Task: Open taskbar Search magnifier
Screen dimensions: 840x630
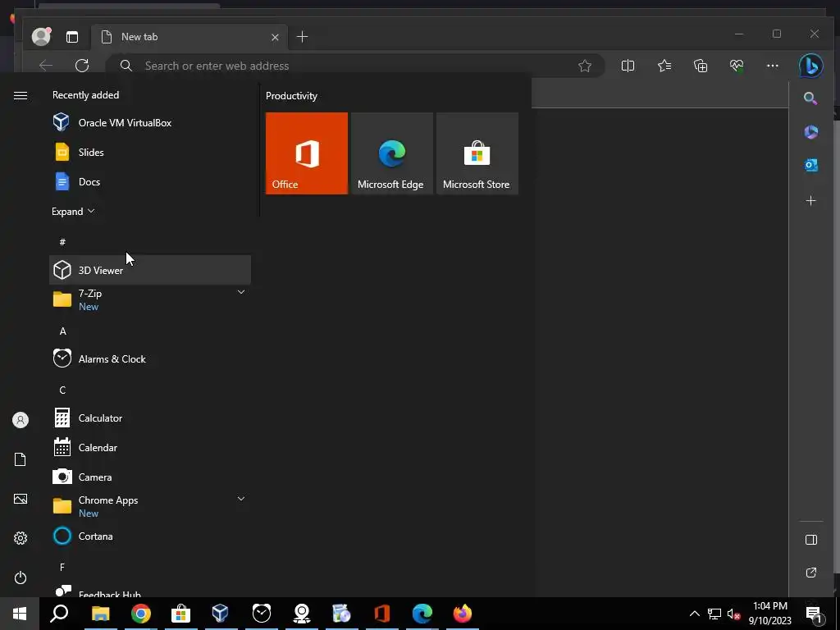Action: click(59, 614)
